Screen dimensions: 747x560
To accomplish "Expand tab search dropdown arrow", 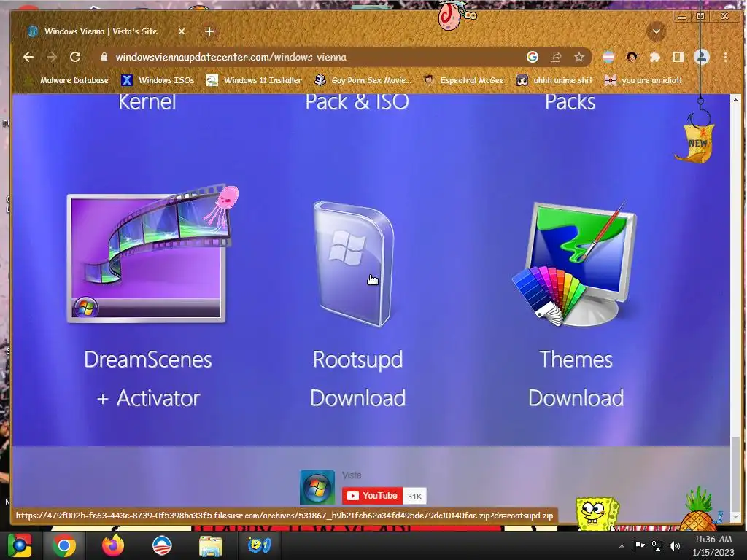I will click(656, 31).
